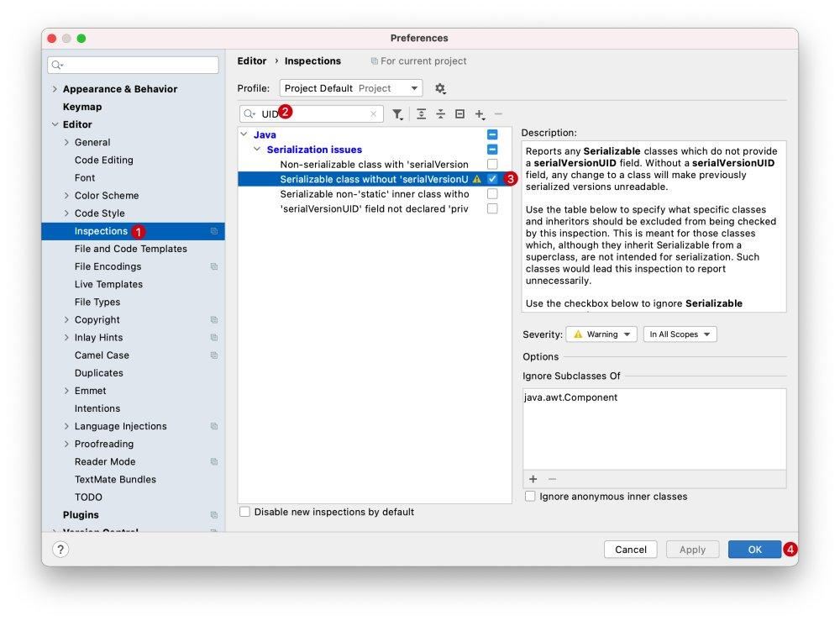Check 'Disable new inspections by default'
The width and height of the screenshot is (840, 621).
[245, 512]
